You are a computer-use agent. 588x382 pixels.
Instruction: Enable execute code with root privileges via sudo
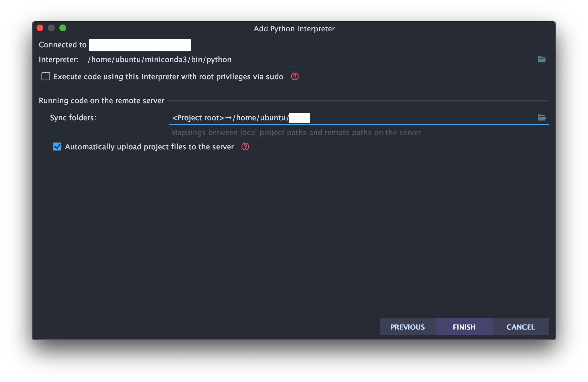tap(46, 76)
